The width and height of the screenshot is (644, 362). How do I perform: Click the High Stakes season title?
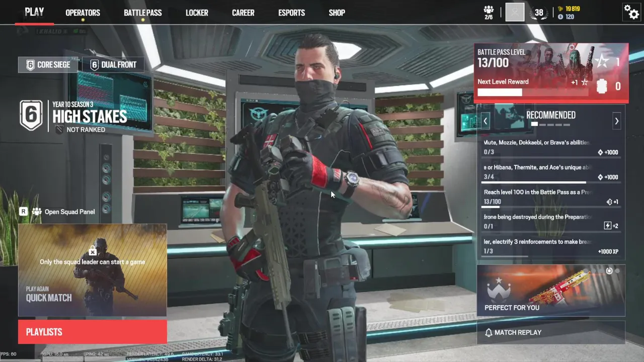[90, 117]
